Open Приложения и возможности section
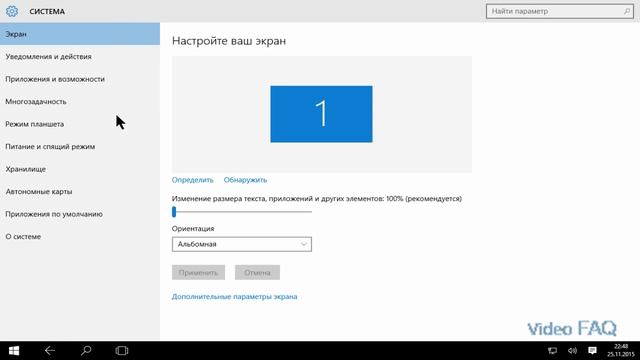Image resolution: width=640 pixels, height=360 pixels. [x=80, y=79]
